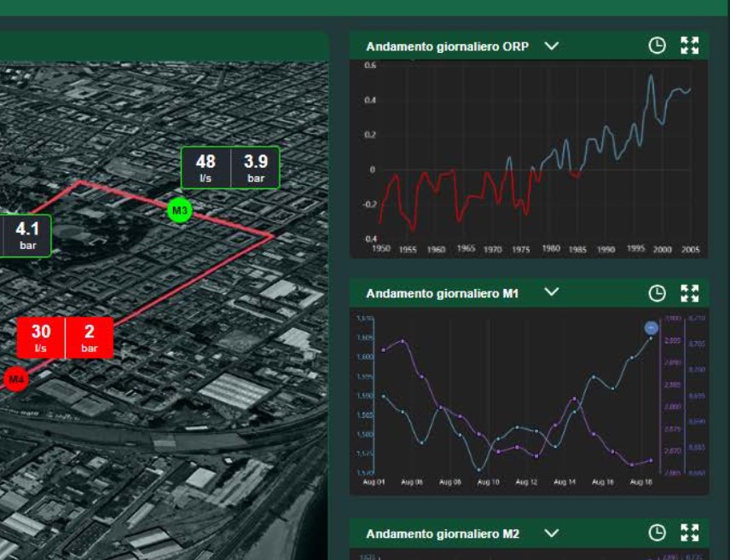Click the red 2 bar alarm reading

[x=90, y=337]
